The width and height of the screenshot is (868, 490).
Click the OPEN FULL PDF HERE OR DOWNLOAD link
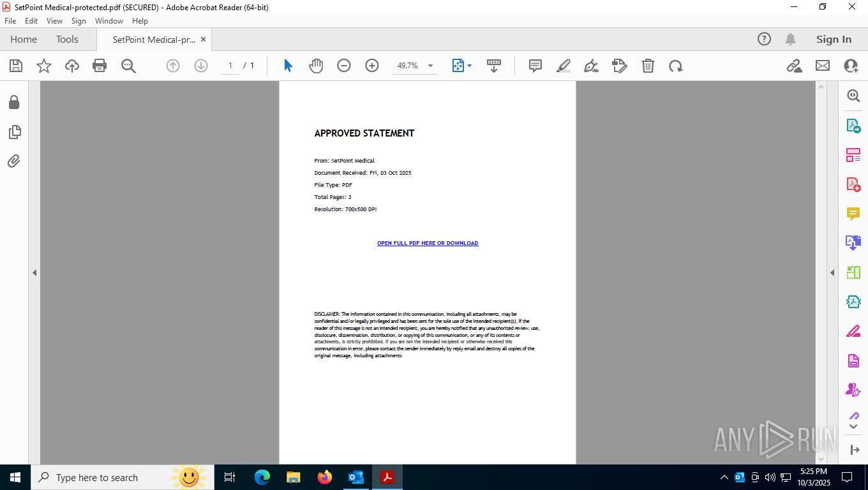[x=428, y=243]
